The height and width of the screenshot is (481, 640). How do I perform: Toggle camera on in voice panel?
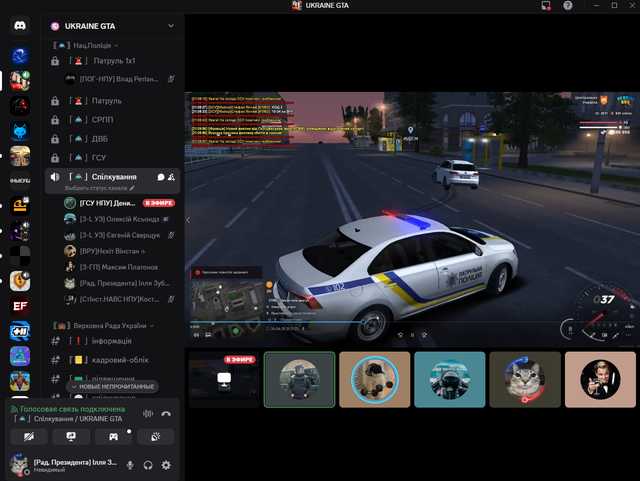click(x=29, y=436)
